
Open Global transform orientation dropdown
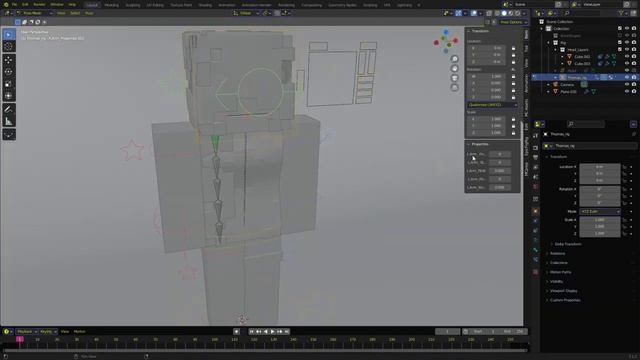point(246,13)
